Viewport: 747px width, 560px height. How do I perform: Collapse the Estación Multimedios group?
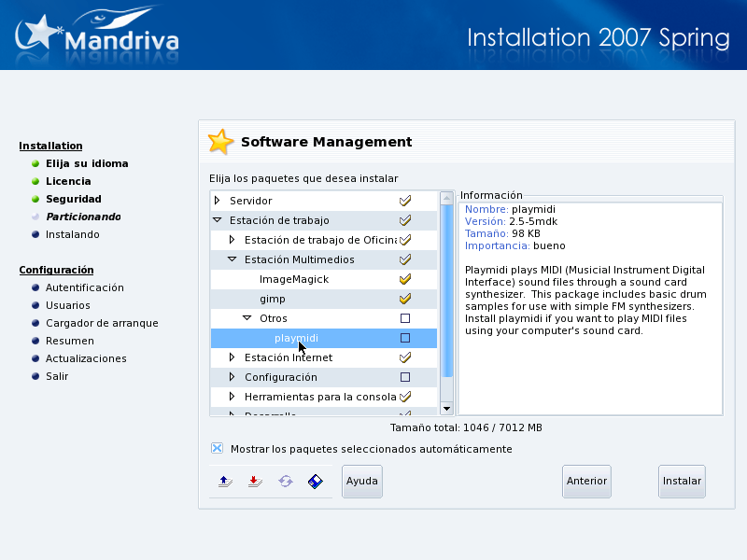tap(233, 259)
